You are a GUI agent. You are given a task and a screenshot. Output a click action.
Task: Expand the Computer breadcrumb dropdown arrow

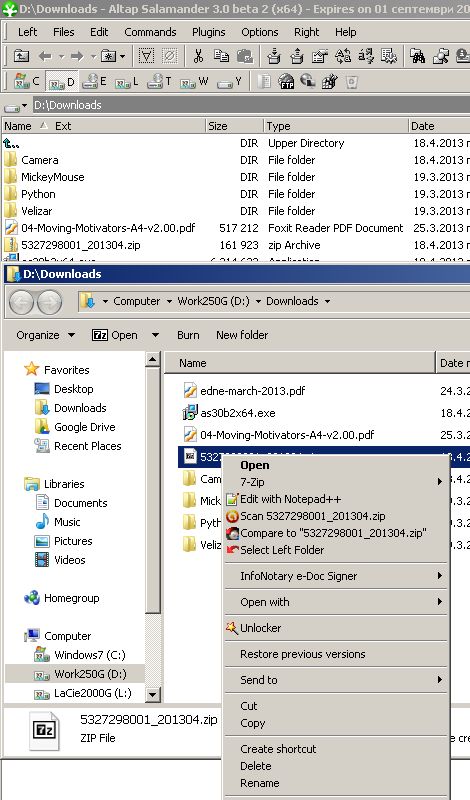click(169, 302)
